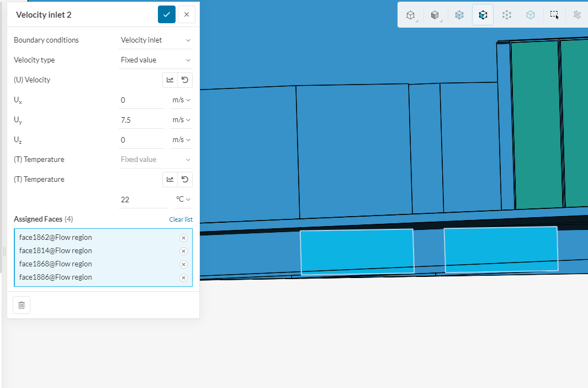This screenshot has height=388, width=588.
Task: Reset the (T) Temperature value
Action: coord(185,180)
